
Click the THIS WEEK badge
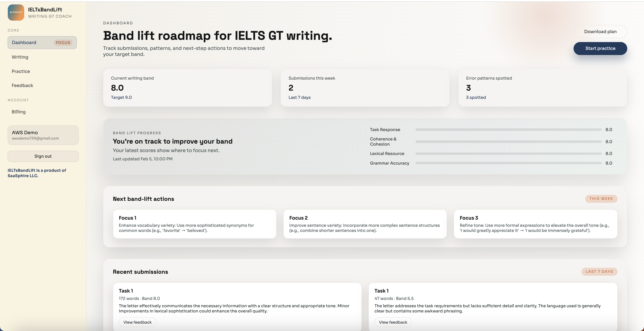[x=601, y=199]
